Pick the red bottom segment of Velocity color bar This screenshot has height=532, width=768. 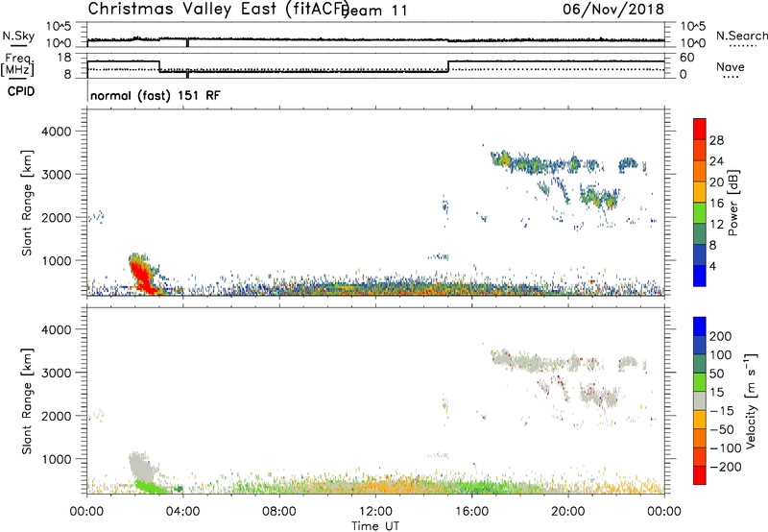pyautogui.click(x=700, y=475)
